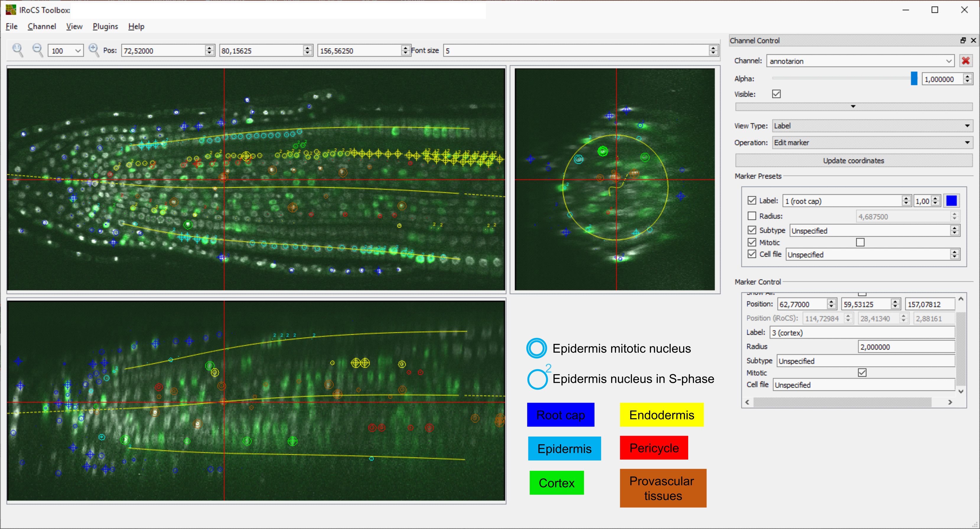Close the Channel Control panel

pos(974,40)
